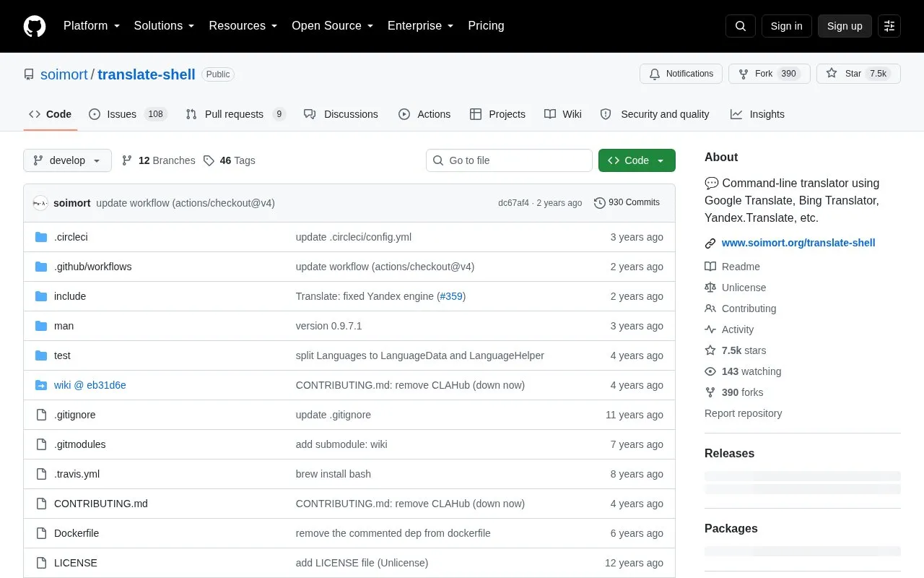Click the tag icon next to 46 Tags
924x578 pixels.
click(209, 160)
